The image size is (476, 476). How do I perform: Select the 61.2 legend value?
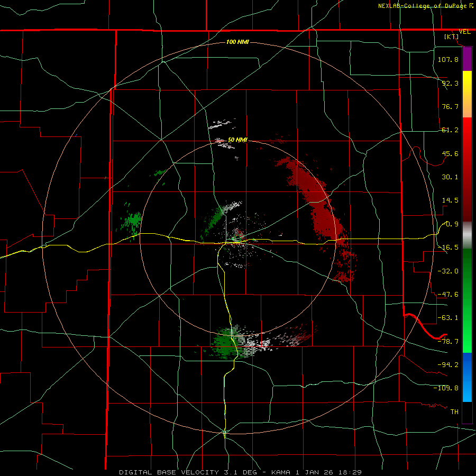click(x=450, y=130)
